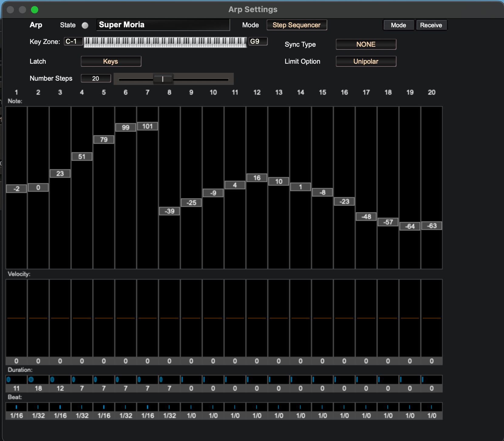The width and height of the screenshot is (504, 441).
Task: Click the Number Steps value field showing 20
Action: 96,79
